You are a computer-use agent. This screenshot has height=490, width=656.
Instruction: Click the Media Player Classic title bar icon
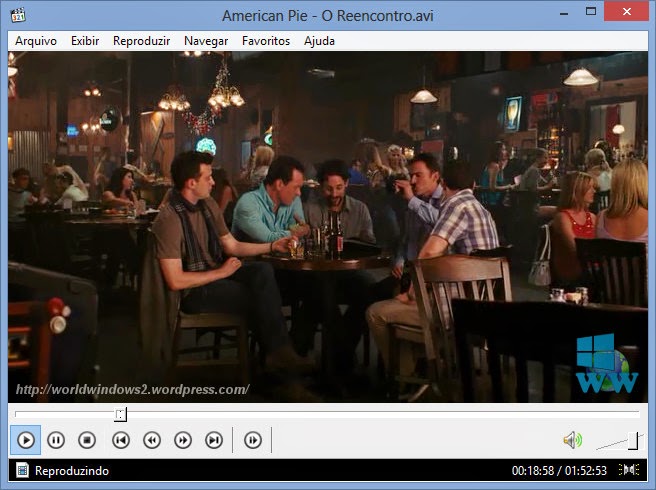click(18, 15)
